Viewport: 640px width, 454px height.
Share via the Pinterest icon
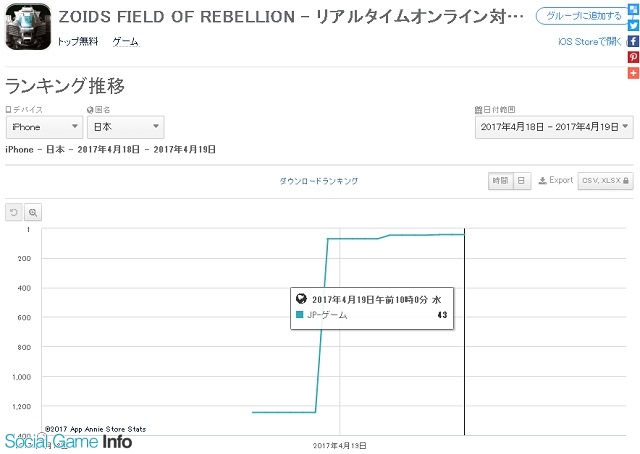pyautogui.click(x=633, y=57)
